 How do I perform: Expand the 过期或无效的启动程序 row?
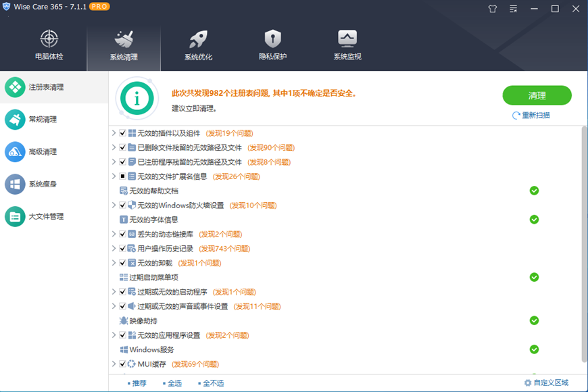(114, 291)
